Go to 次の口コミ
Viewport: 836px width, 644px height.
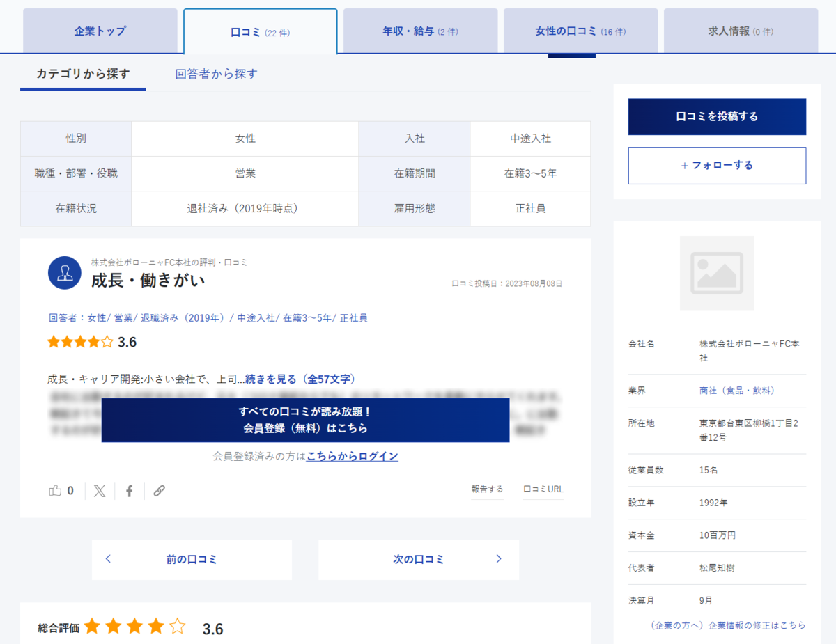[419, 559]
